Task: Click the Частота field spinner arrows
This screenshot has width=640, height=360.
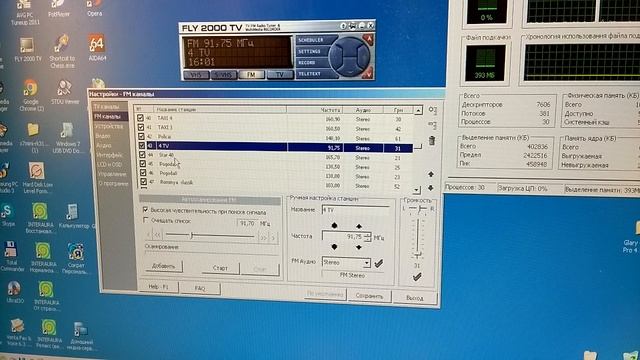Action: pyautogui.click(x=368, y=237)
